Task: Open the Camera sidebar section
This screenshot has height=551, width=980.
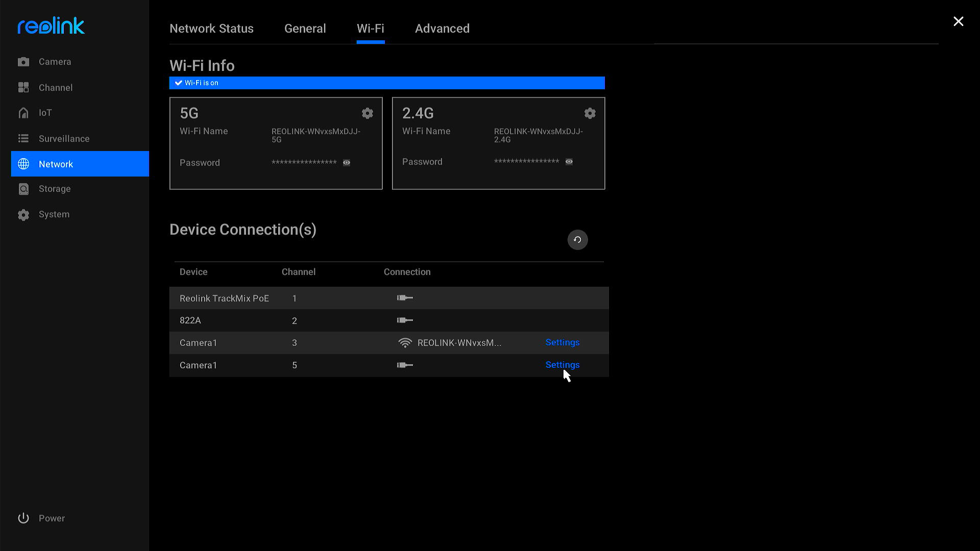Action: tap(80, 62)
